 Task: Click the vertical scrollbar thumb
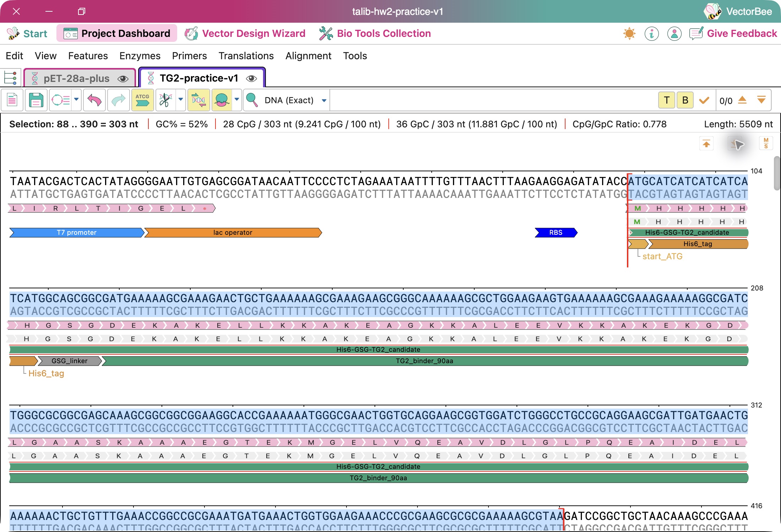coord(777,173)
